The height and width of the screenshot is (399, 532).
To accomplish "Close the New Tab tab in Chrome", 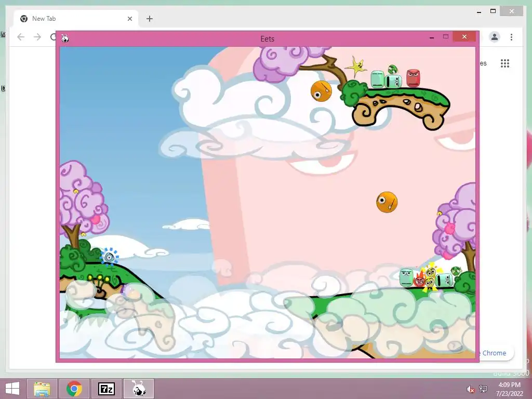I will point(129,19).
